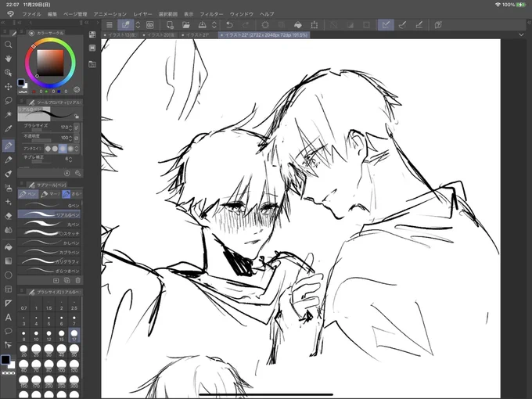Switch to マーカー sub tool group tab
Viewport: 532px width, 399px height.
point(50,194)
